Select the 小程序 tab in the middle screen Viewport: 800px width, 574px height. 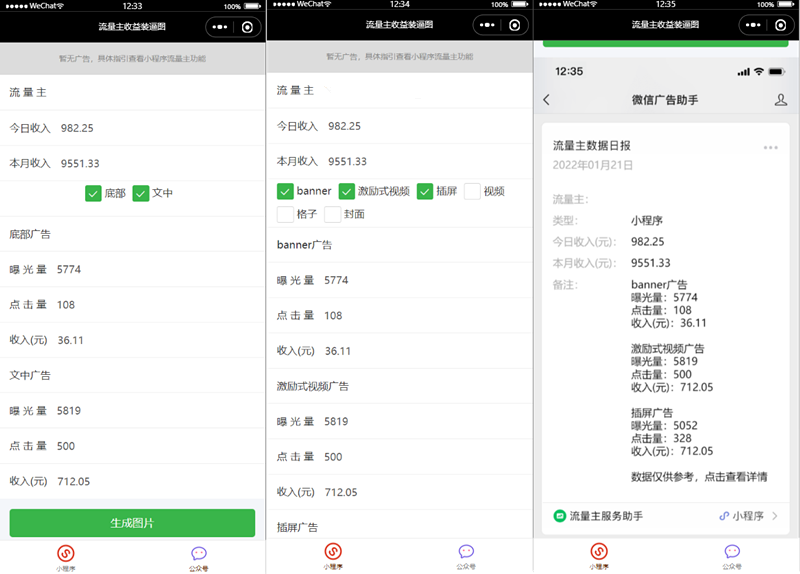coord(332,556)
